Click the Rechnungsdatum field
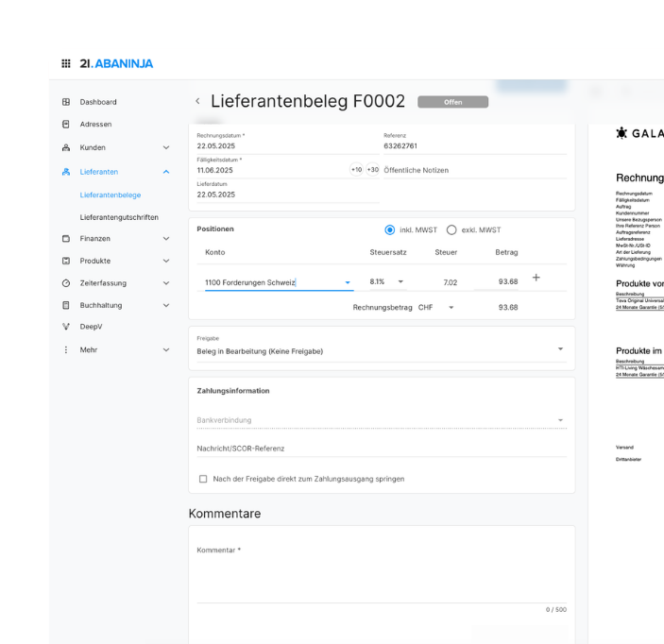 coord(288,143)
